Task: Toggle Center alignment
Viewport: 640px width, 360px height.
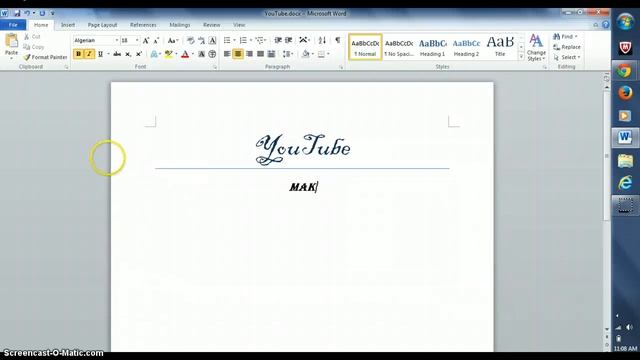Action: pos(238,54)
